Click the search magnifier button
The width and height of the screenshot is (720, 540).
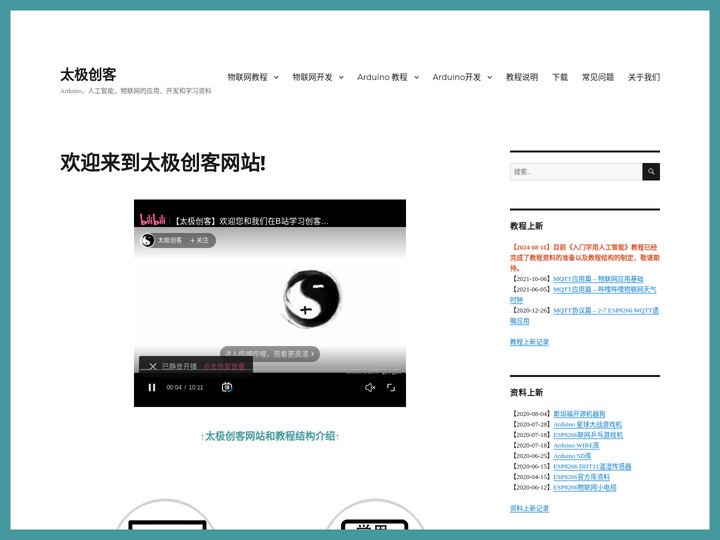[x=651, y=172]
